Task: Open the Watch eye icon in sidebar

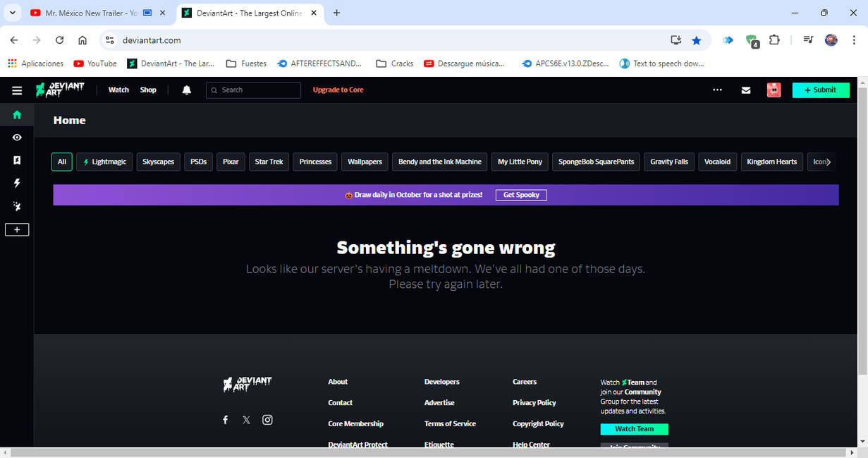Action: point(17,138)
